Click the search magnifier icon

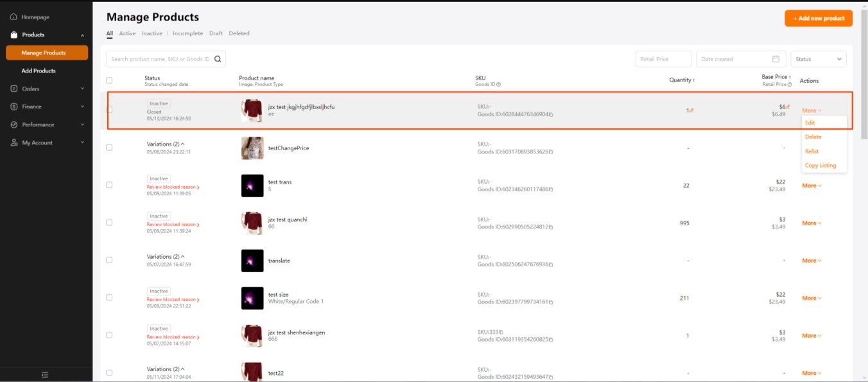point(218,59)
